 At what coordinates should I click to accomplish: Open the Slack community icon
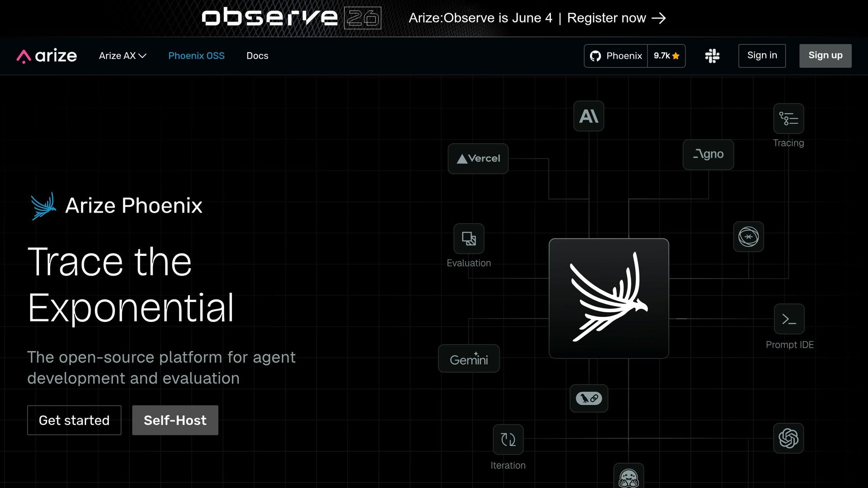click(712, 56)
